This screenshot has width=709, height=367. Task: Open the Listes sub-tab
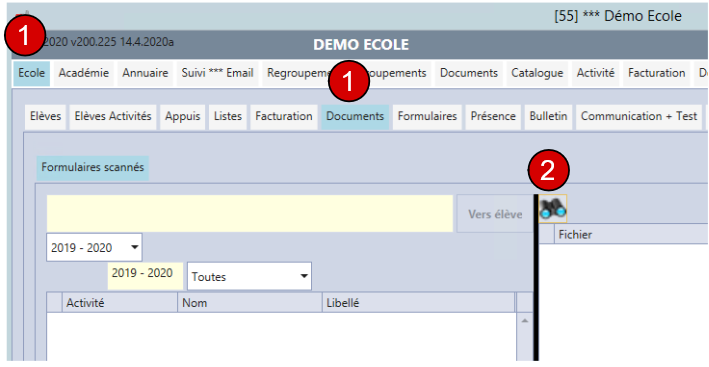point(228,117)
